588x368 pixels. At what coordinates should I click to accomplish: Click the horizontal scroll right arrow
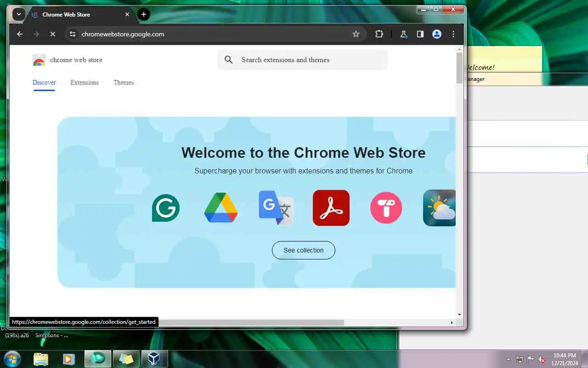click(x=452, y=323)
